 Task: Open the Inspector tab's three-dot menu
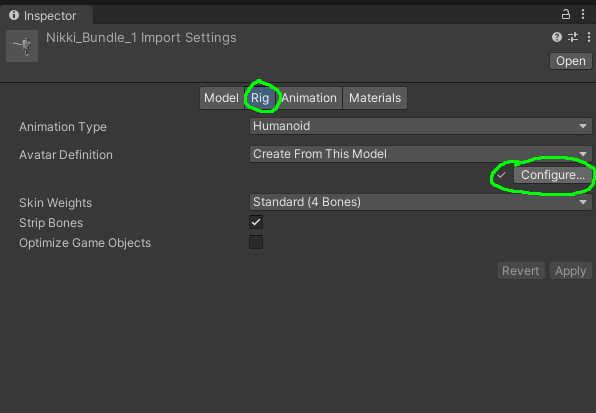(x=583, y=14)
